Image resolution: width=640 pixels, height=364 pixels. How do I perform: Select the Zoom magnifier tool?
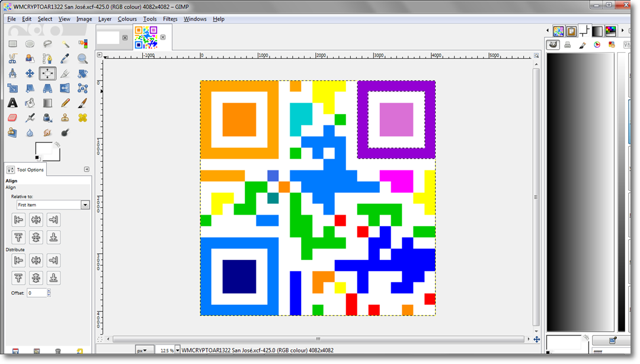click(x=82, y=59)
